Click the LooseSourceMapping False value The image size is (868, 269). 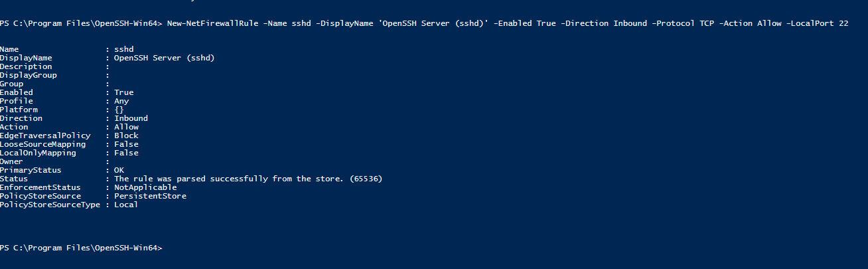(x=126, y=144)
